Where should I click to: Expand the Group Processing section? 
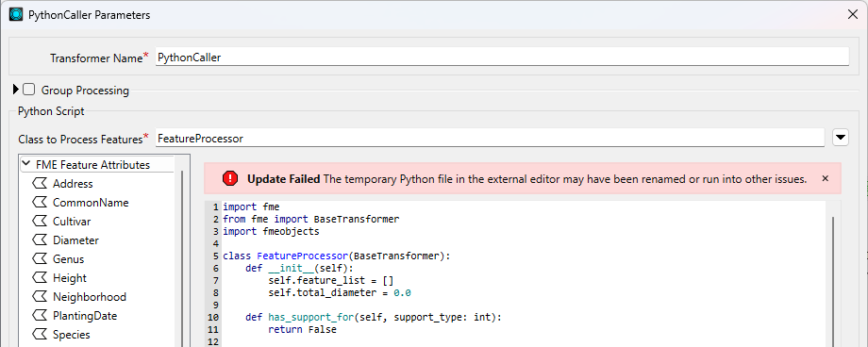click(15, 90)
